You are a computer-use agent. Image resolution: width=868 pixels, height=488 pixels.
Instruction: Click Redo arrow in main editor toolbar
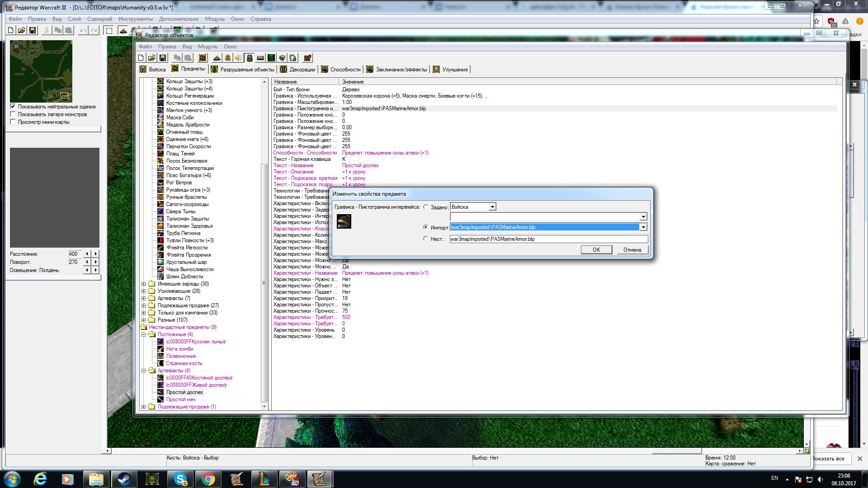click(x=94, y=30)
